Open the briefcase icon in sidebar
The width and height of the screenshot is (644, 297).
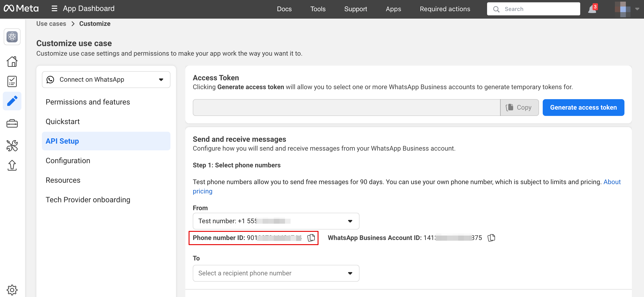(x=12, y=124)
